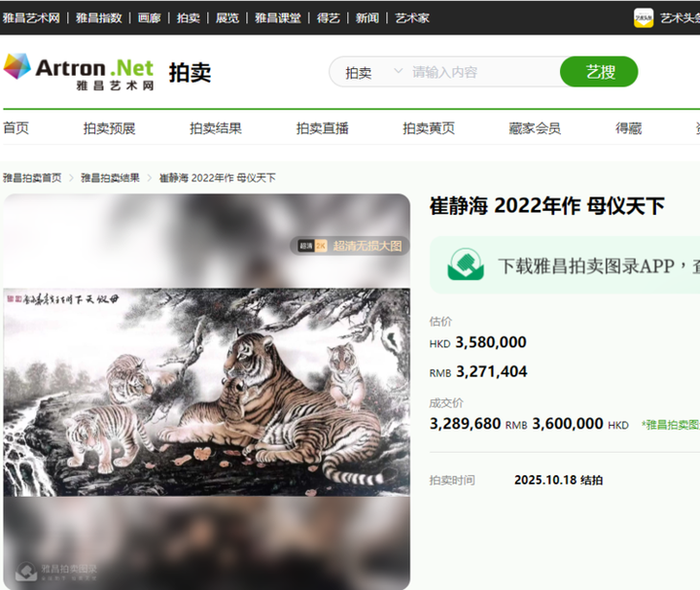The image size is (700, 590).
Task: Go to the 首页 navigation tab
Action: pos(17,128)
